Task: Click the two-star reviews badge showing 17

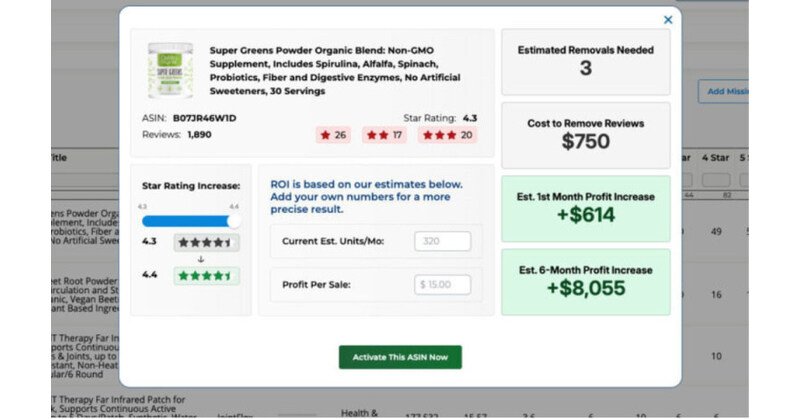Action: (x=384, y=134)
